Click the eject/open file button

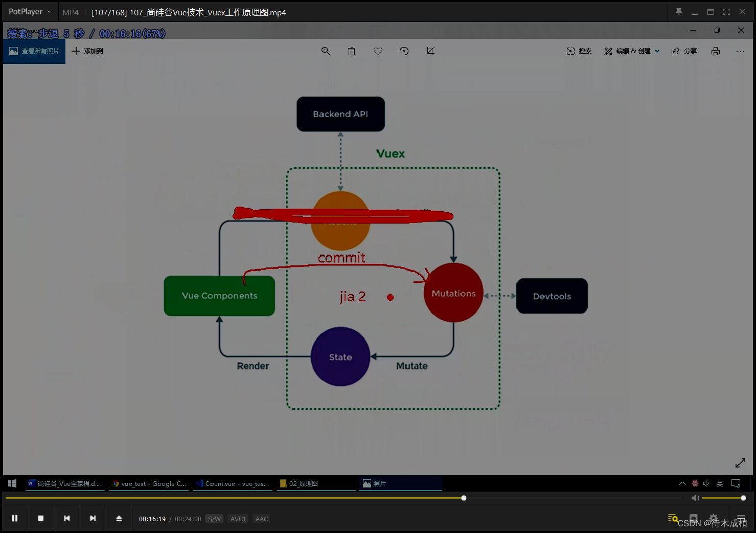[119, 518]
